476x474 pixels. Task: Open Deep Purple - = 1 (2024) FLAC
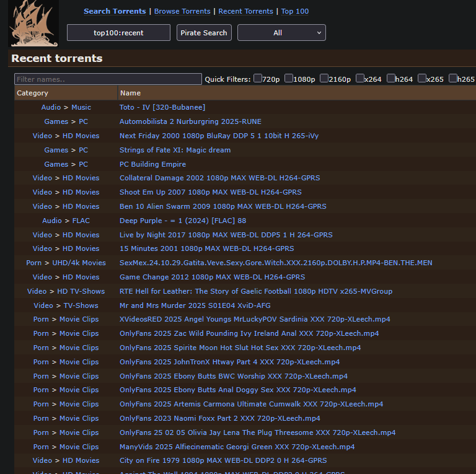(183, 221)
